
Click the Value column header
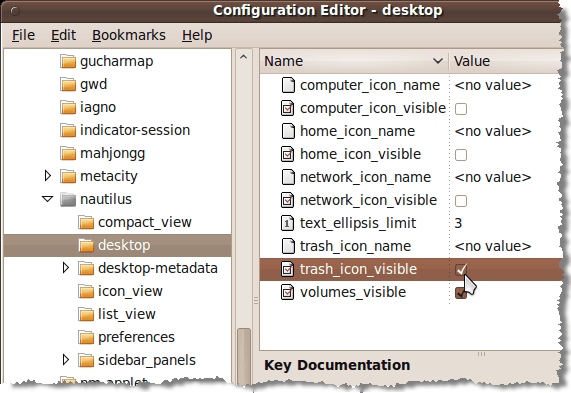(506, 61)
